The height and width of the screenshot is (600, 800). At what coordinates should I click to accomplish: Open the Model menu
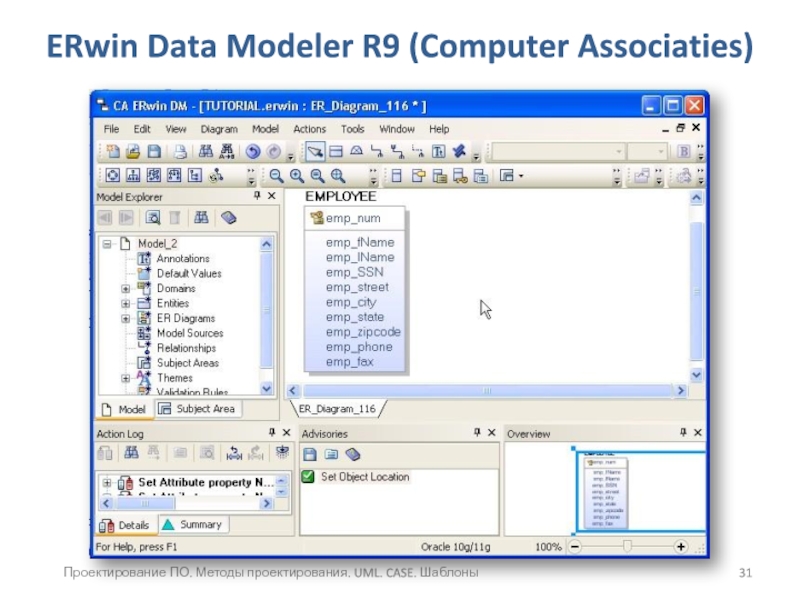tap(265, 129)
